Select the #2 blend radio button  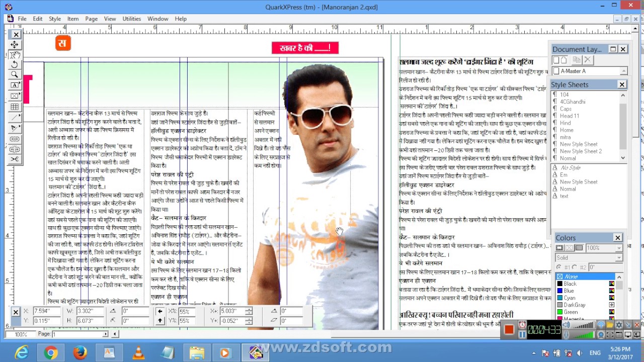tap(575, 267)
